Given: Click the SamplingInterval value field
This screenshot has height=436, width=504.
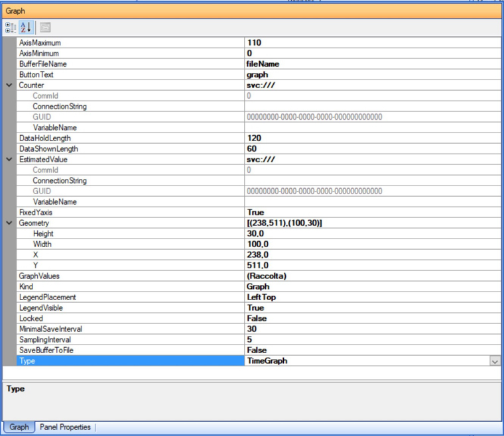Looking at the screenshot, I should [371, 340].
